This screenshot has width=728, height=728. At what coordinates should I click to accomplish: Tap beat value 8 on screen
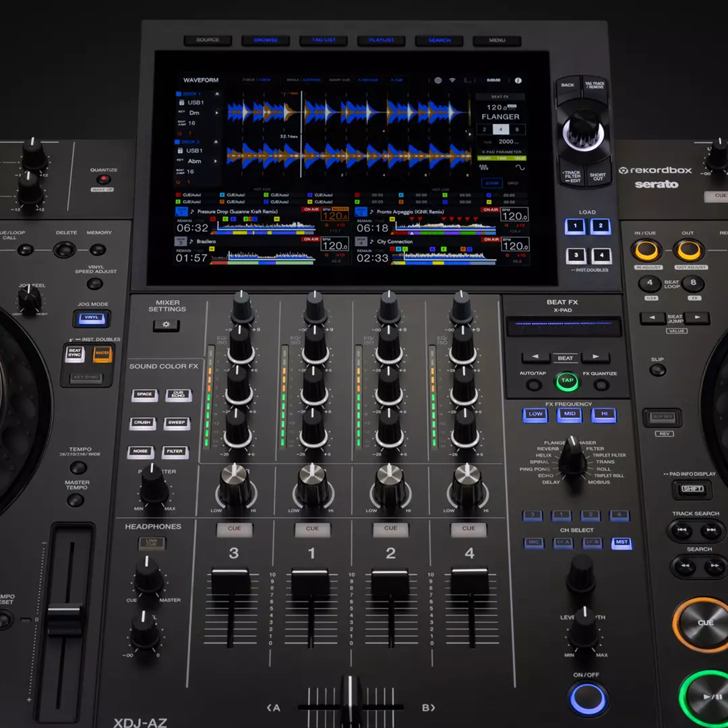[517, 129]
